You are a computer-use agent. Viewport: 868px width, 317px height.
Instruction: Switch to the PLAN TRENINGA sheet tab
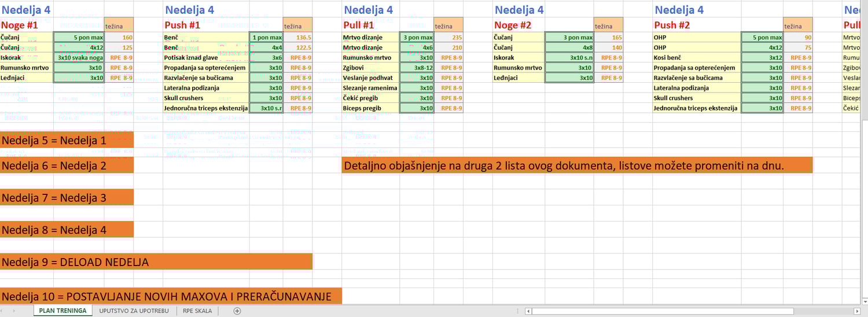coord(62,311)
